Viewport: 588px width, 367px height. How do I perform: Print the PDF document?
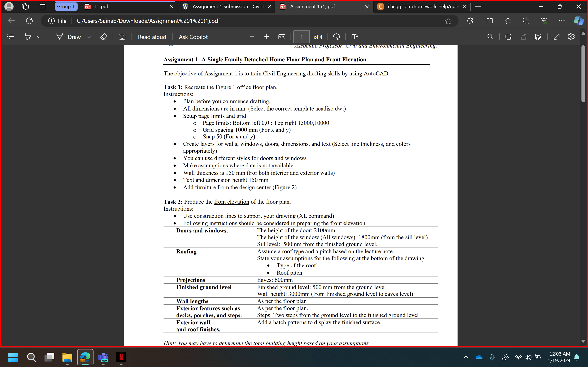point(508,37)
